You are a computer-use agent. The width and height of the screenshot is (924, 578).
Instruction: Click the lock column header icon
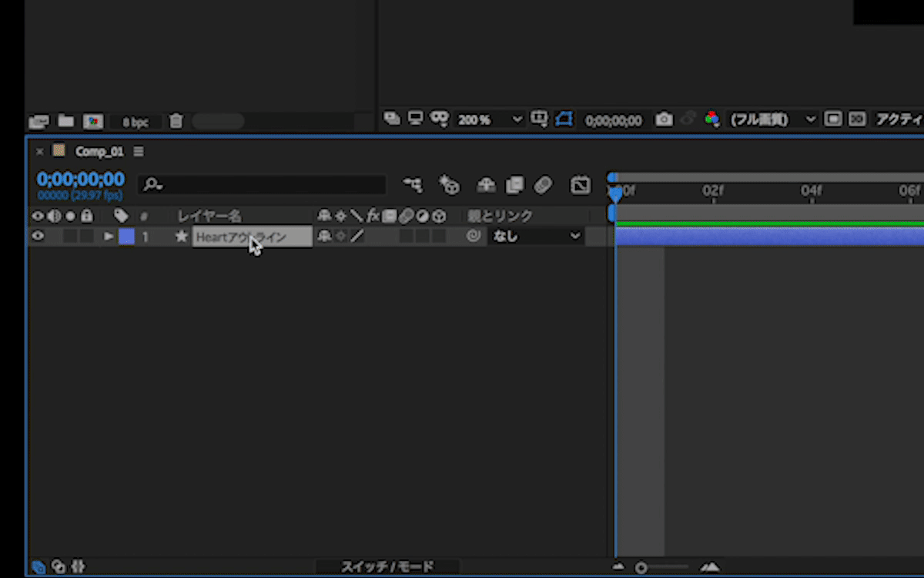[x=87, y=216]
